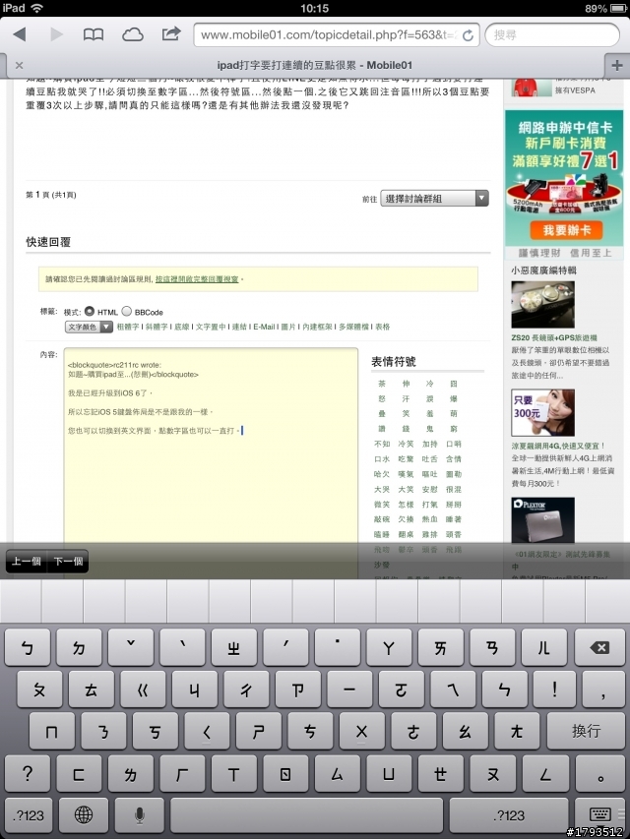630x840 pixels.
Task: Pick the 茶 emoticon
Action: tap(382, 384)
